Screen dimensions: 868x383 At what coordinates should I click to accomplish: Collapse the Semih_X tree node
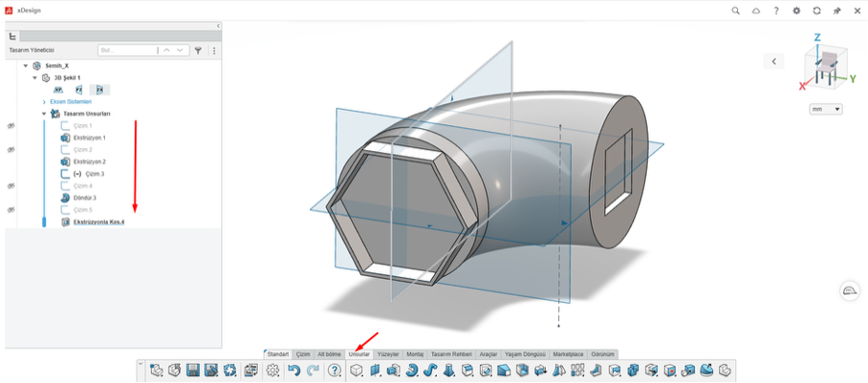point(25,65)
